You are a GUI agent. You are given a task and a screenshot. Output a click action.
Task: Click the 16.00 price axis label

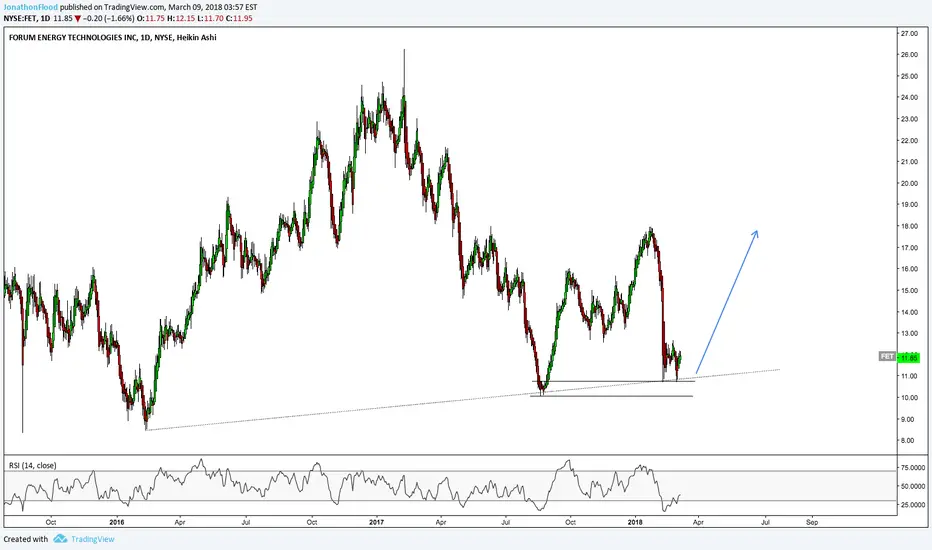coord(909,269)
